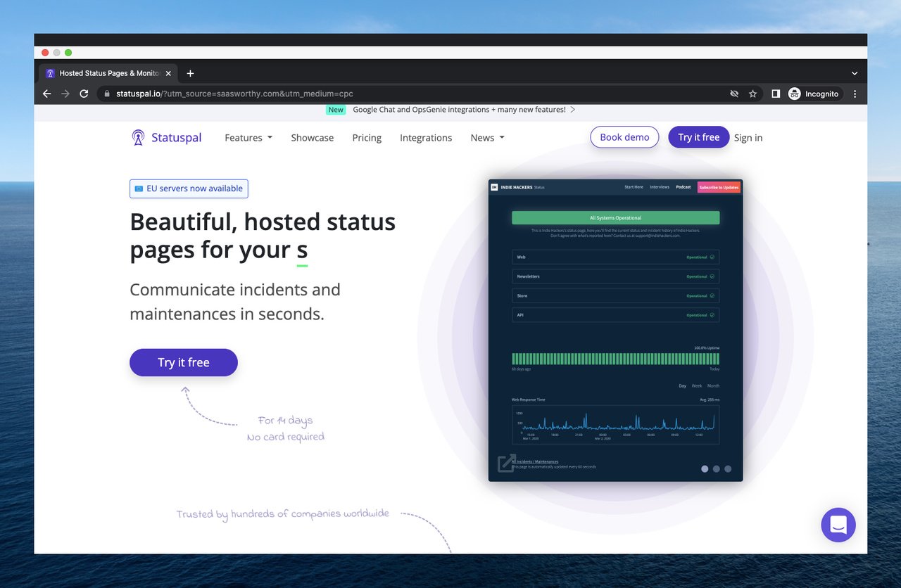The image size is (901, 588).
Task: Reload the page with browser refresh icon
Action: [84, 94]
